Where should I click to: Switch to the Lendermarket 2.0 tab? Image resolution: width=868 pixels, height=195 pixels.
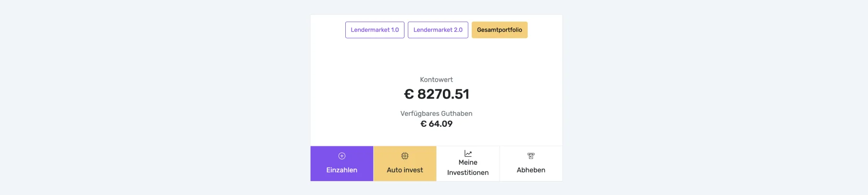[438, 30]
